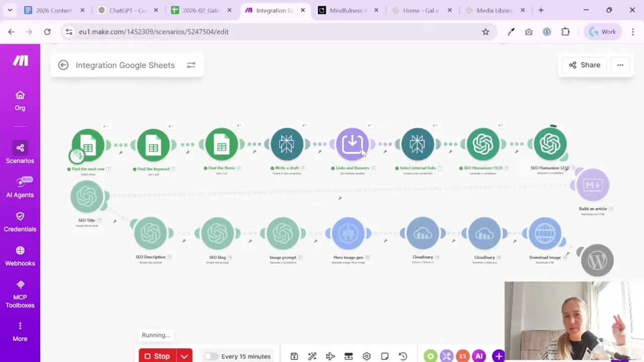The image size is (644, 362).
Task: Reload the browser page
Action: click(47, 32)
